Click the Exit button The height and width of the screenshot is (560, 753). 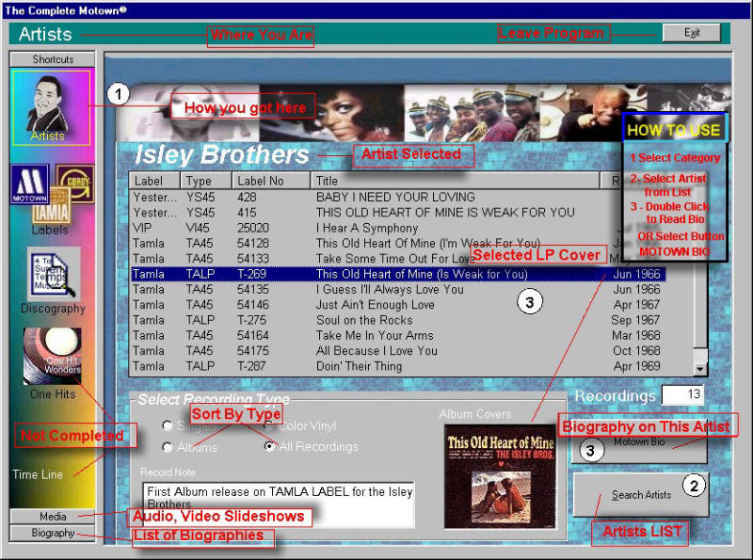(x=692, y=33)
